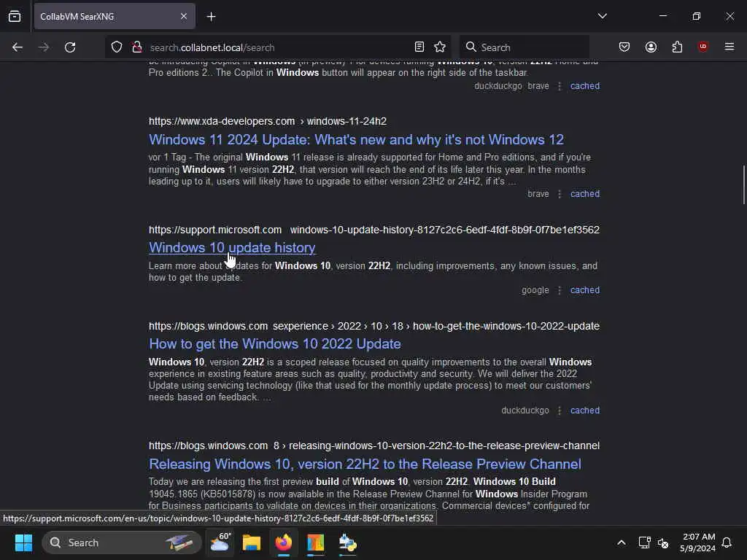Viewport: 747px width, 560px height.
Task: Open 'Releasing Windows 10, version 22H2' result
Action: coord(365,464)
